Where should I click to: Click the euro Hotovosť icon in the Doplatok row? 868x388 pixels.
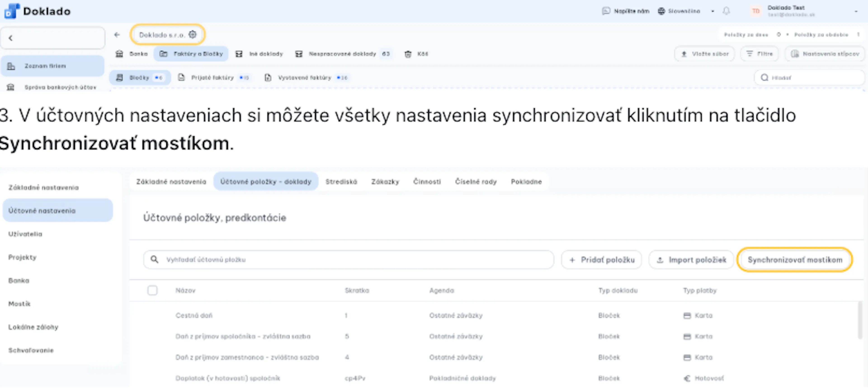point(687,378)
